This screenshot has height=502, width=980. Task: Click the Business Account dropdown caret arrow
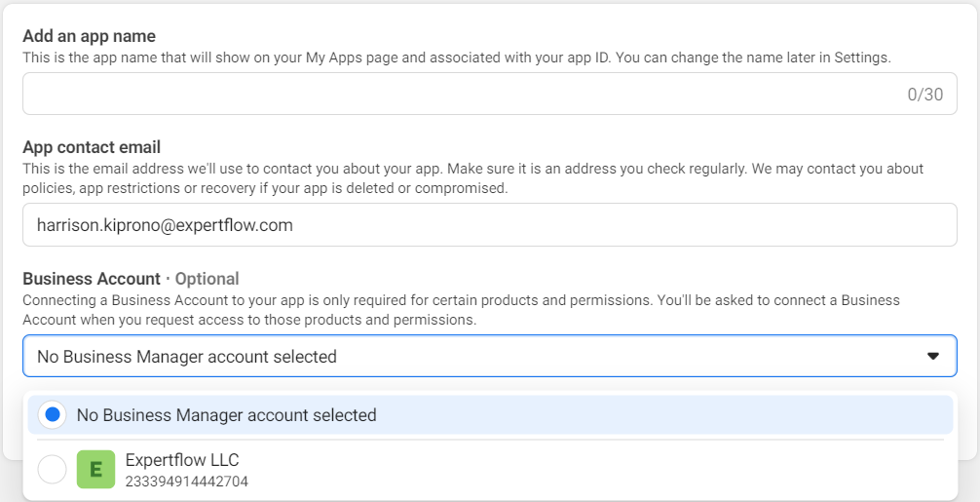[932, 357]
